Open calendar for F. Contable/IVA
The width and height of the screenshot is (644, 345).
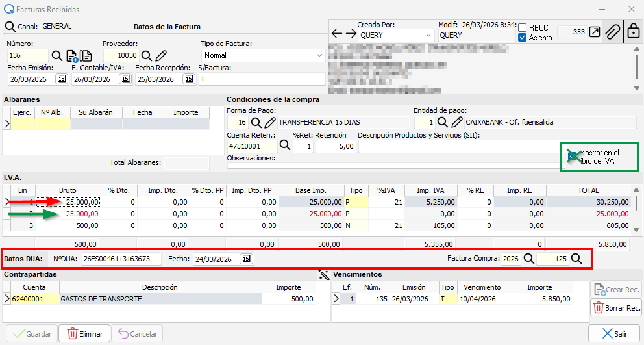[125, 79]
